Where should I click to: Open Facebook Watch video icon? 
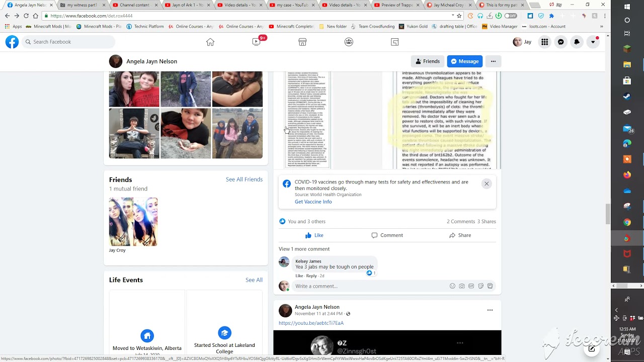[257, 42]
